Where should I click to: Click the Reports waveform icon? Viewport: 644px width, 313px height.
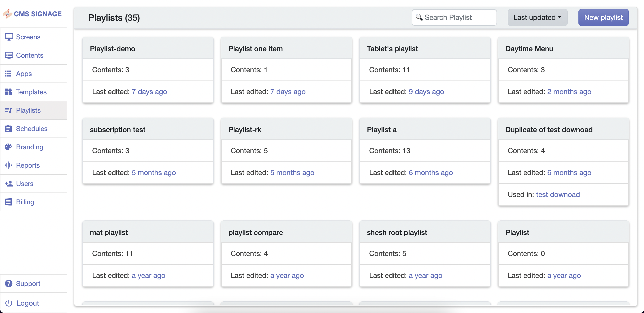(x=8, y=165)
